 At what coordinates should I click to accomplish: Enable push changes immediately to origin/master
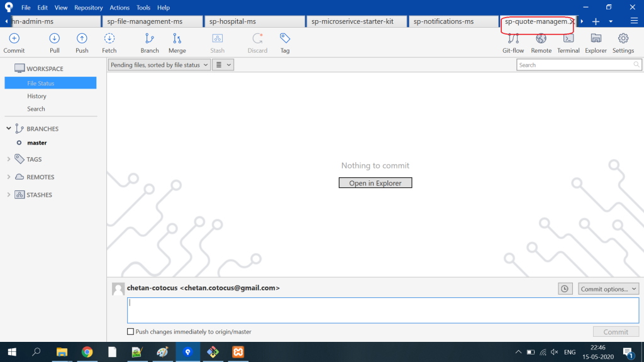[131, 332]
